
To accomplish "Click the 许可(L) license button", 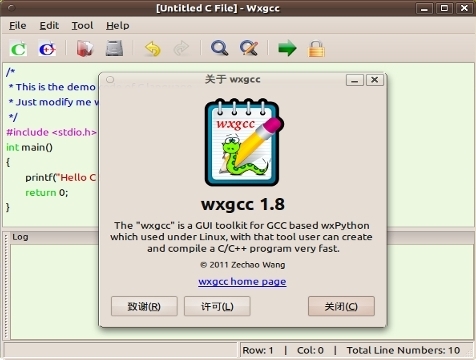I will (x=217, y=306).
